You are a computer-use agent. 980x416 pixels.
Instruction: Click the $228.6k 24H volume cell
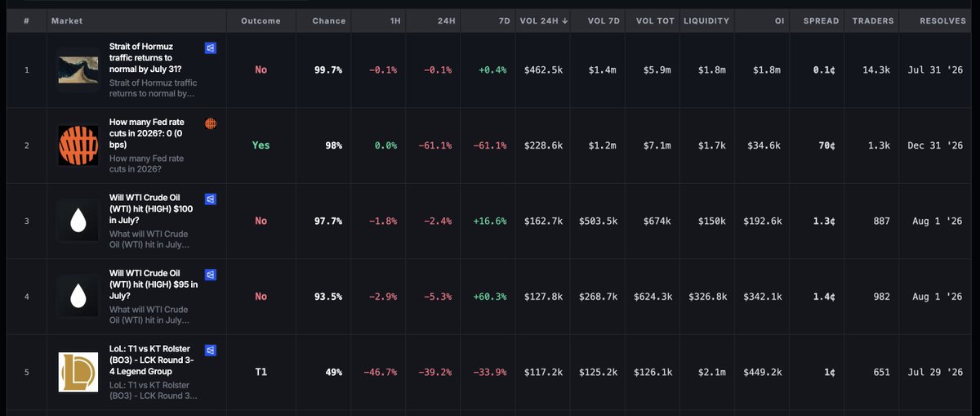(x=543, y=145)
